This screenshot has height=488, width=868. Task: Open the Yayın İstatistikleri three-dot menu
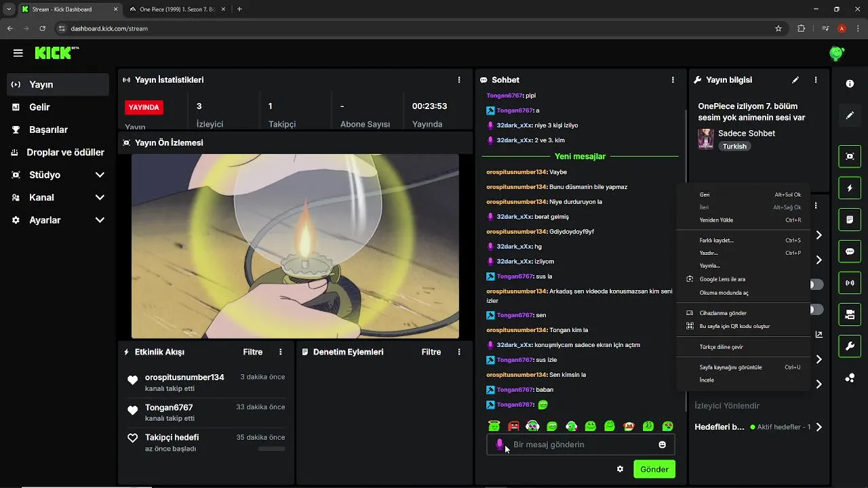point(459,80)
